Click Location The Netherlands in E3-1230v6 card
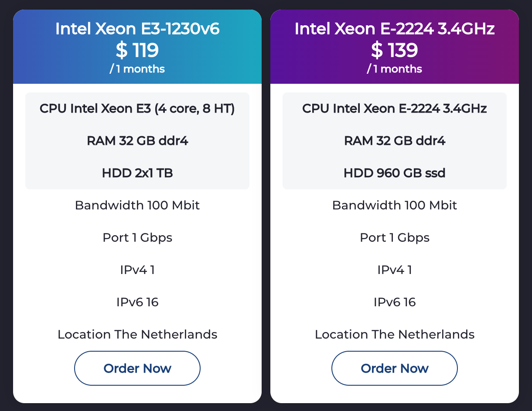The height and width of the screenshot is (411, 532). (137, 335)
